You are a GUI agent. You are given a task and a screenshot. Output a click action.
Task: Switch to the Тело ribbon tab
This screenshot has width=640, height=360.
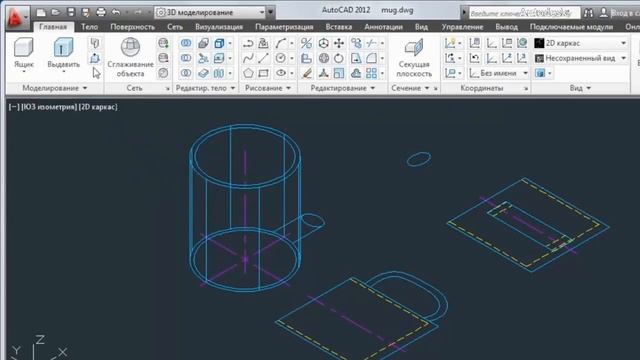(x=89, y=27)
